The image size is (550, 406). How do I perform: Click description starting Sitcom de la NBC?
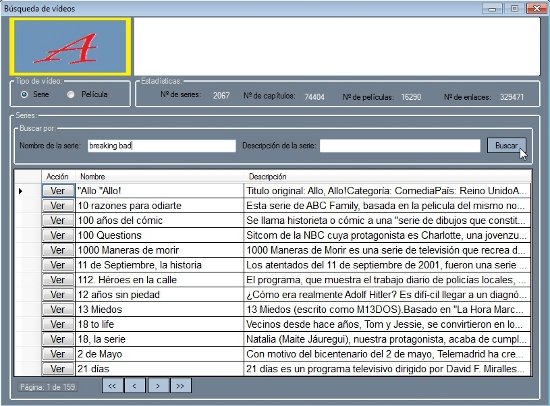pyautogui.click(x=387, y=235)
